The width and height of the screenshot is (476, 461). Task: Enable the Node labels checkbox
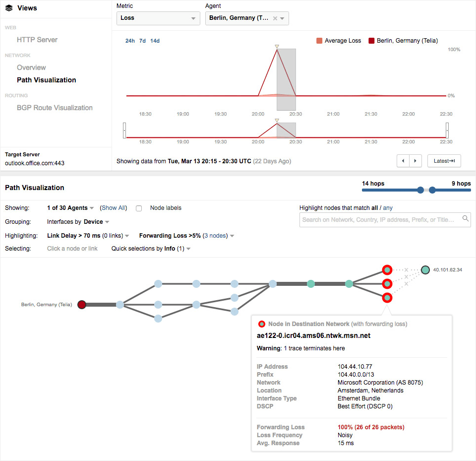tap(139, 208)
